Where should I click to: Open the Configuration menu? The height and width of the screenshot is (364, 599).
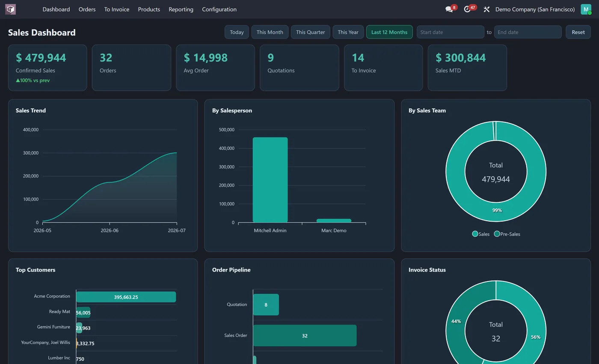tap(219, 9)
